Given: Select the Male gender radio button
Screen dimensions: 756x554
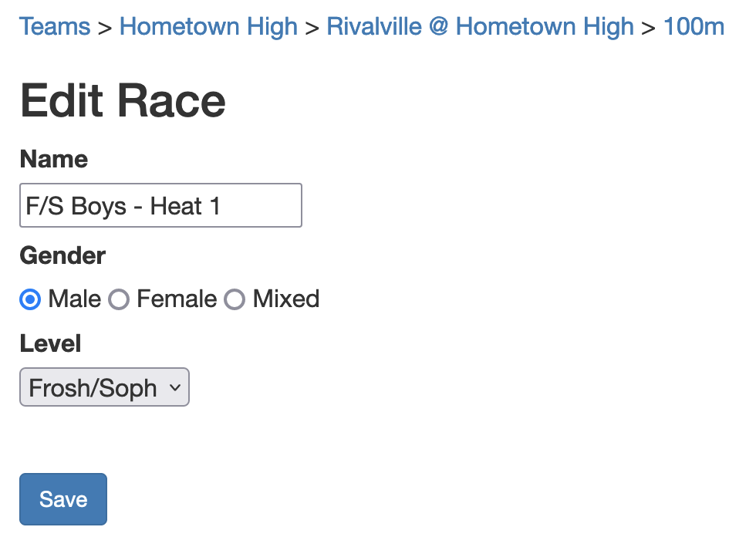Looking at the screenshot, I should tap(29, 299).
